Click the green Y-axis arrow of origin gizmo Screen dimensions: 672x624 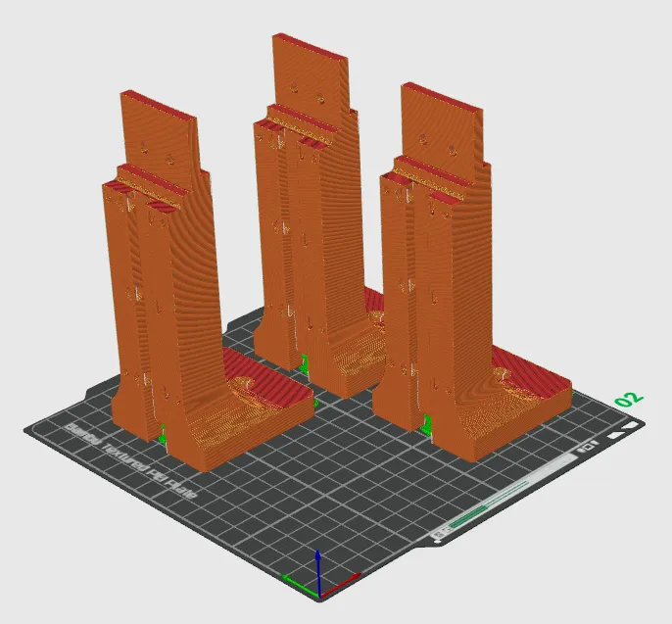[x=298, y=579]
